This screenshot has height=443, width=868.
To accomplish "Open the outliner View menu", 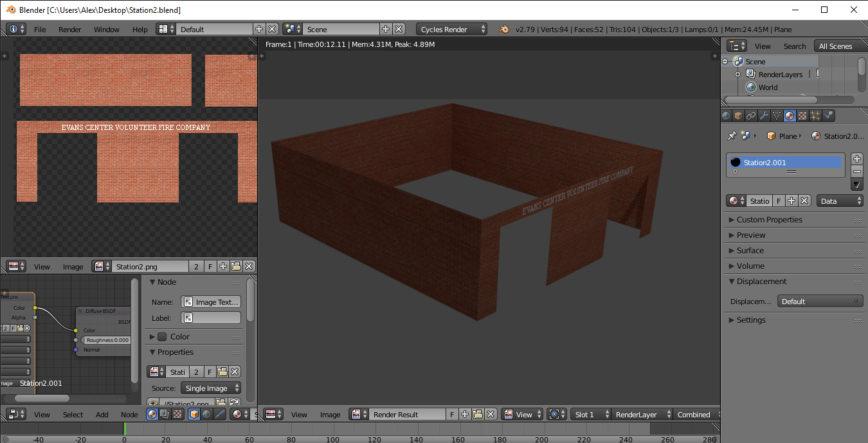I will [763, 46].
